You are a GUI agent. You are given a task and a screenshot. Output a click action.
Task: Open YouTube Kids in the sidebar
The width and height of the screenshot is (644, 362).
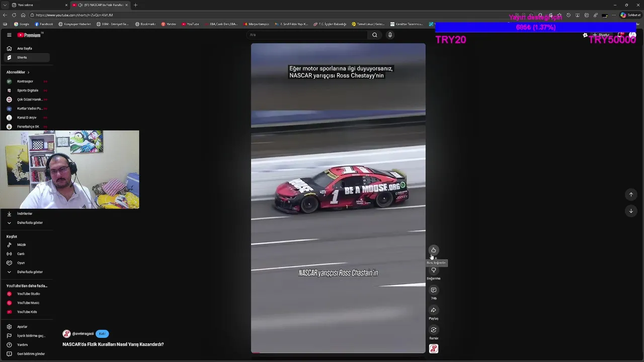coord(26,312)
